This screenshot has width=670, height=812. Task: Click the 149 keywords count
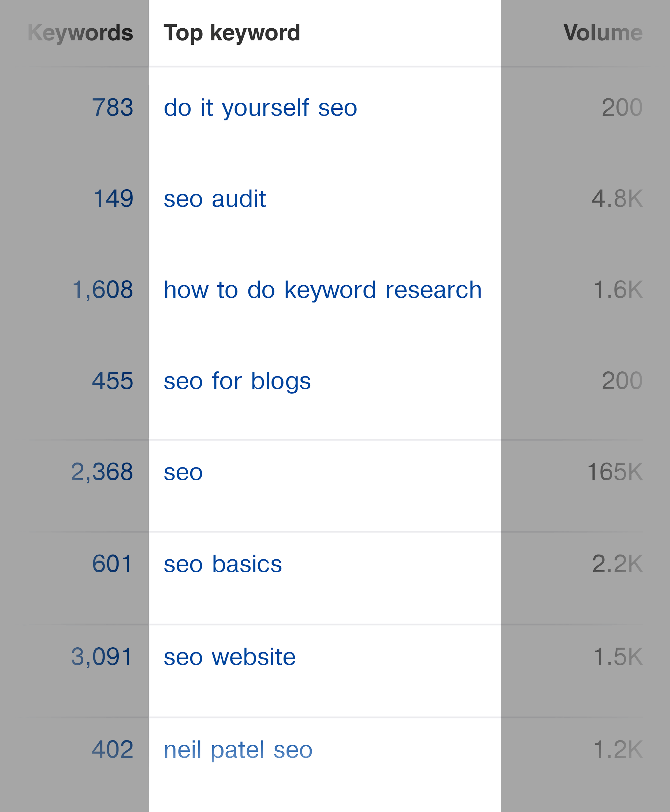[113, 199]
